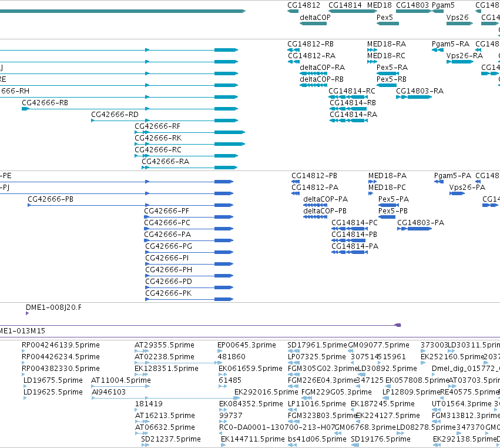Open the CG14803 gene label
The height and width of the screenshot is (448, 500).
point(412,5)
